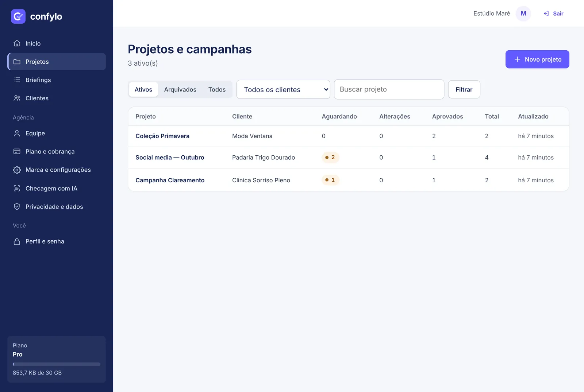Click the storage usage progress bar
Viewport: 584px width, 392px height.
tap(57, 364)
